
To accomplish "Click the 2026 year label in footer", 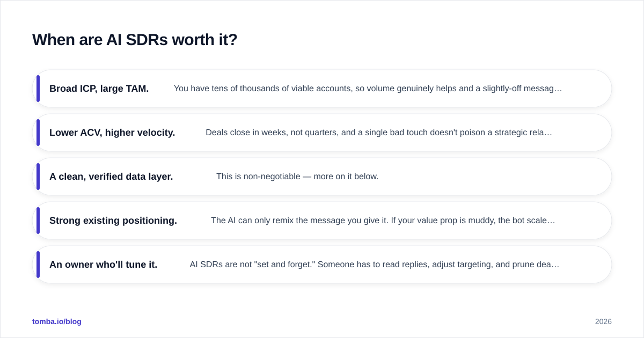I will coord(603,321).
